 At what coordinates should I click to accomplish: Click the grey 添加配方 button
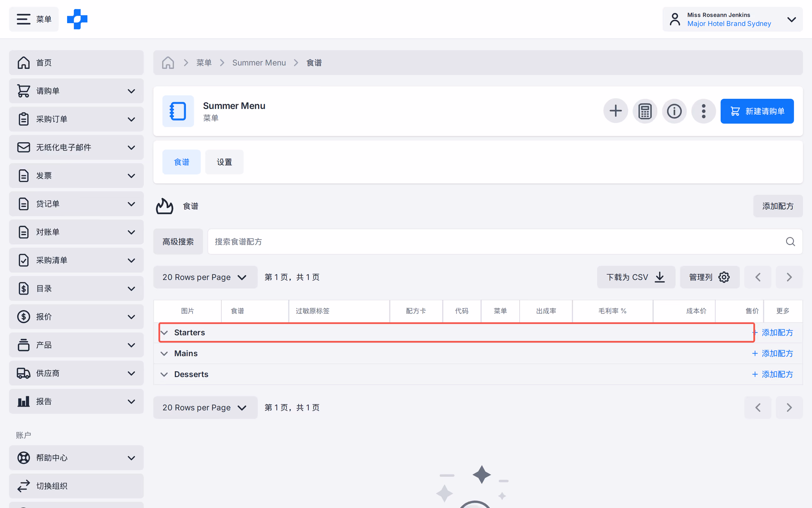point(778,206)
